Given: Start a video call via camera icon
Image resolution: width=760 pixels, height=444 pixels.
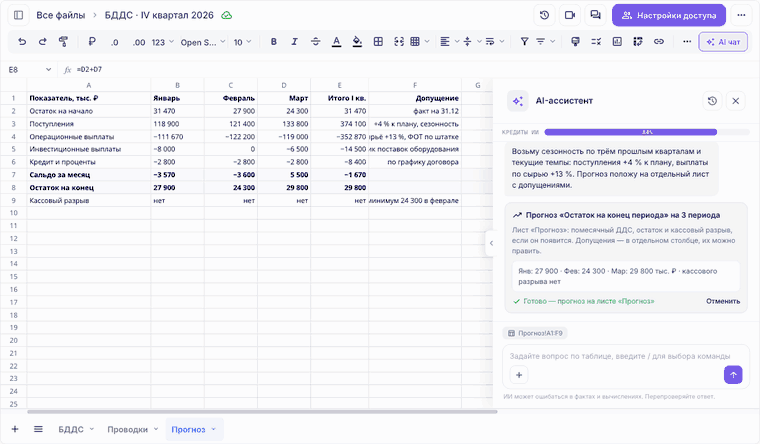Looking at the screenshot, I should click(570, 15).
